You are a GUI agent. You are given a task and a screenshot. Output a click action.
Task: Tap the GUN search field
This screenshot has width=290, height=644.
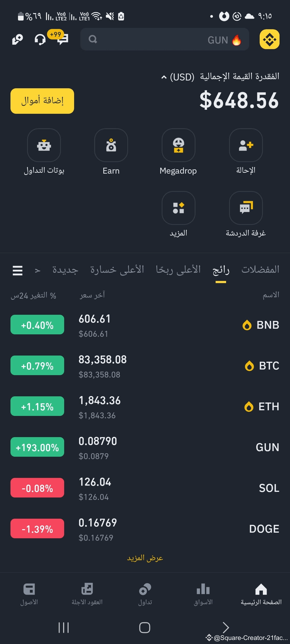165,39
